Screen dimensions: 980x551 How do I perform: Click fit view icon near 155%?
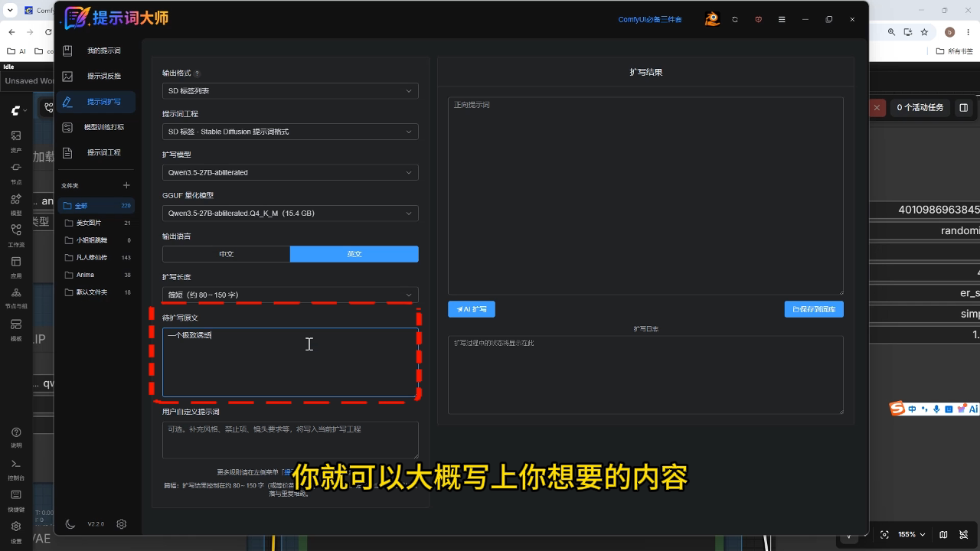884,534
